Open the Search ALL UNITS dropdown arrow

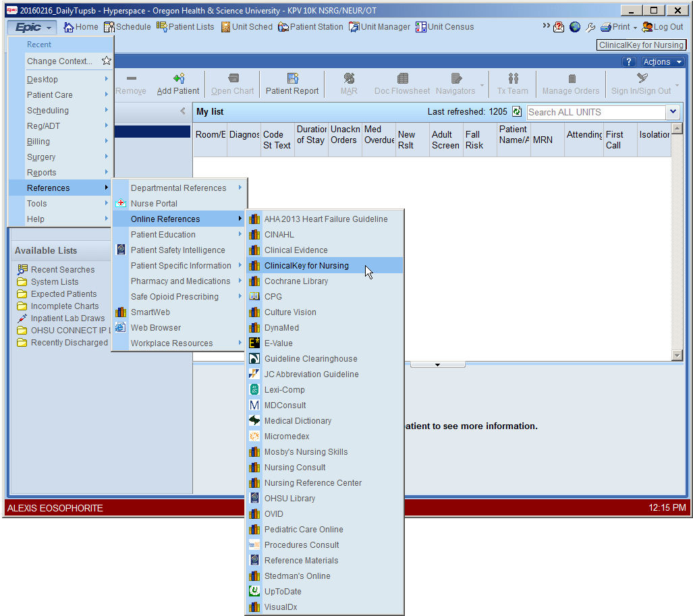673,112
